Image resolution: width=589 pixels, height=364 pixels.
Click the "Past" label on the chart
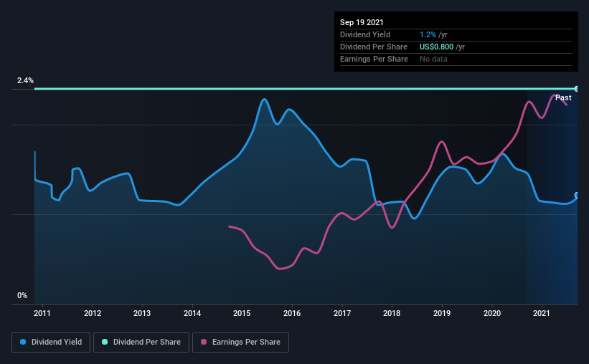point(563,97)
